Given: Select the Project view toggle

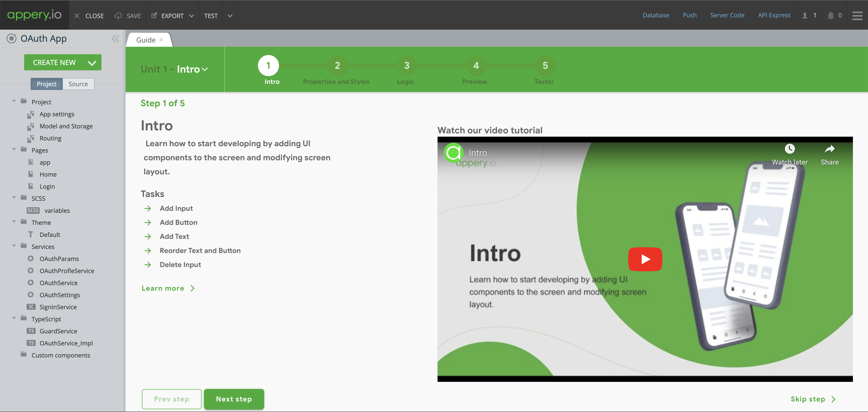Looking at the screenshot, I should [46, 84].
